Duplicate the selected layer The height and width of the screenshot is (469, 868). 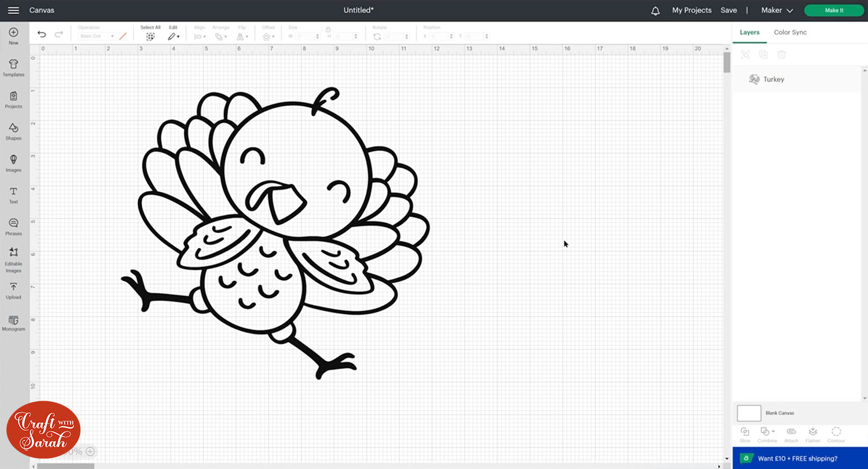pyautogui.click(x=763, y=54)
